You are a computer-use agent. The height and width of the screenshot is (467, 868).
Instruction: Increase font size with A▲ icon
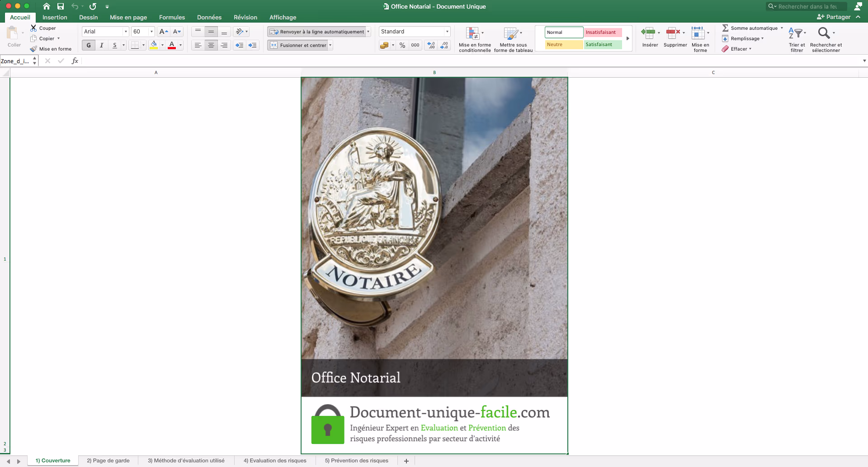(164, 32)
